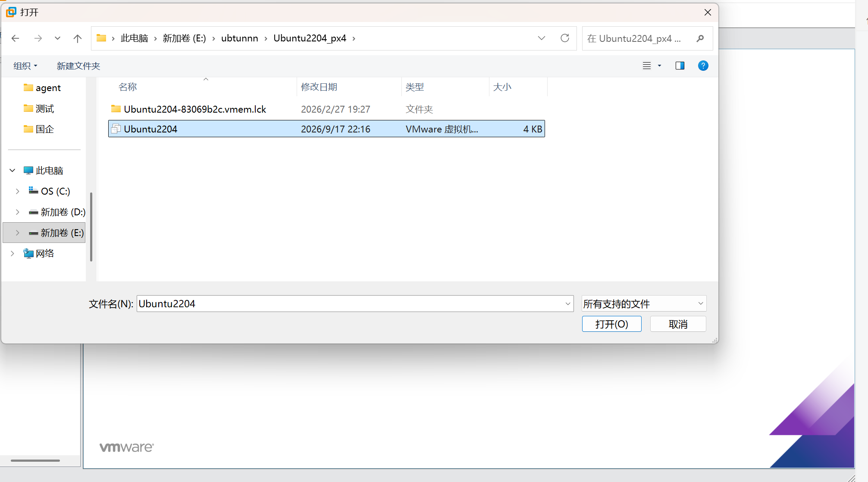Click 新建文件夹 toolbar item
The image size is (868, 482).
pyautogui.click(x=78, y=66)
